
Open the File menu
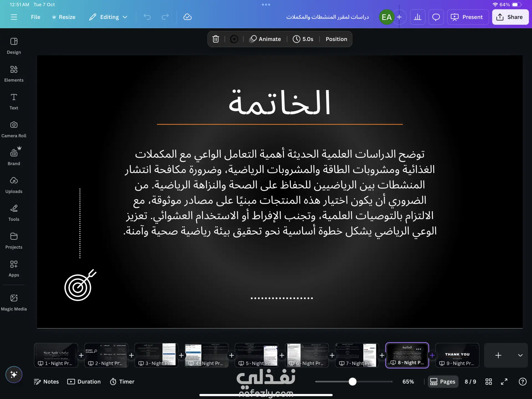[x=35, y=17]
